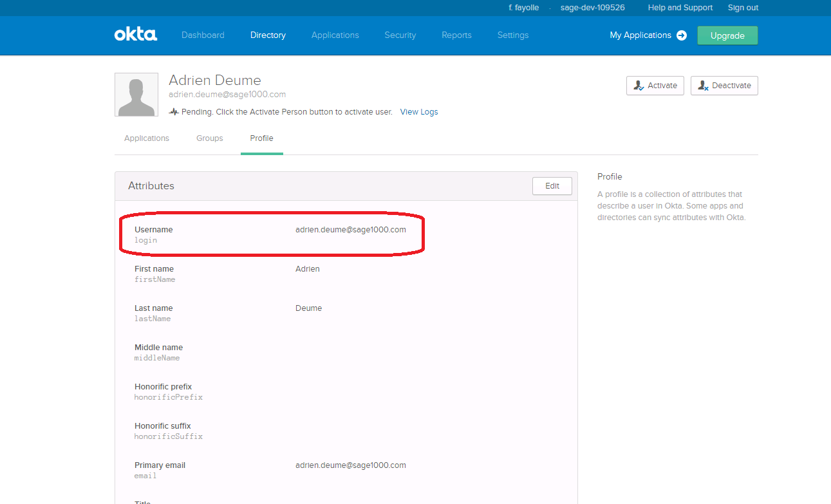Switch to the user's Applications tab

click(147, 138)
